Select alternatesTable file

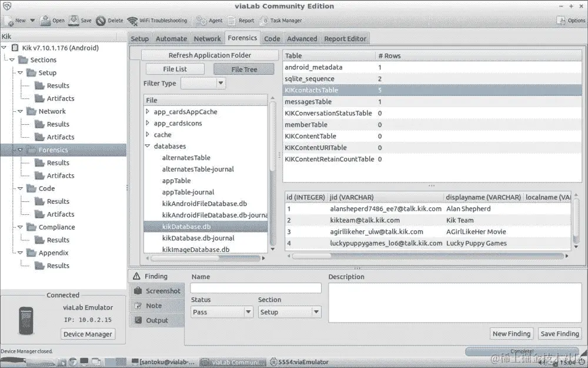click(186, 158)
